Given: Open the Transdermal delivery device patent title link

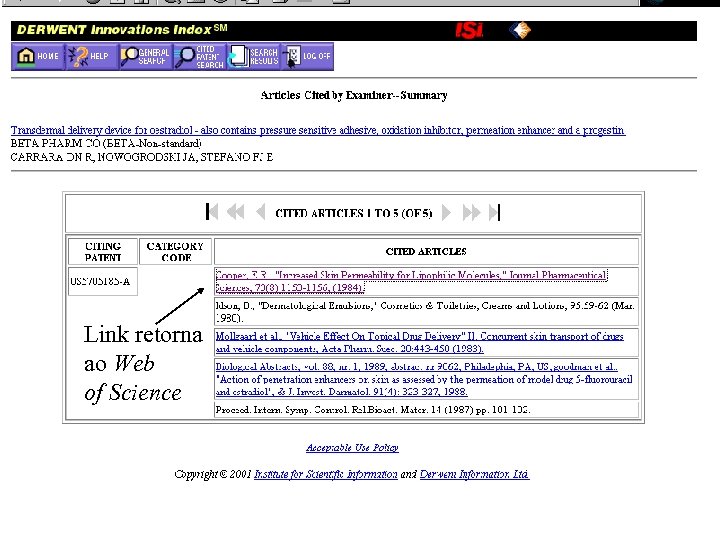Looking at the screenshot, I should tap(317, 130).
